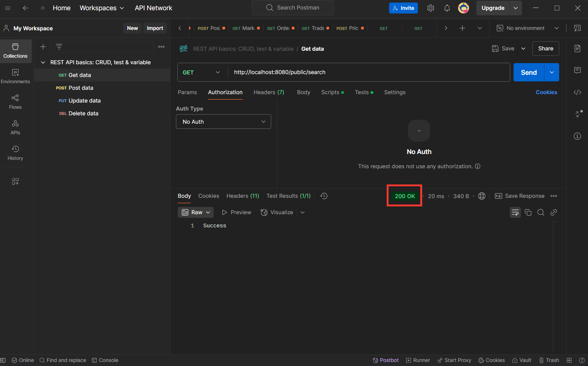The width and height of the screenshot is (588, 366).
Task: Click the hamburger menu icon
Action: point(8,8)
